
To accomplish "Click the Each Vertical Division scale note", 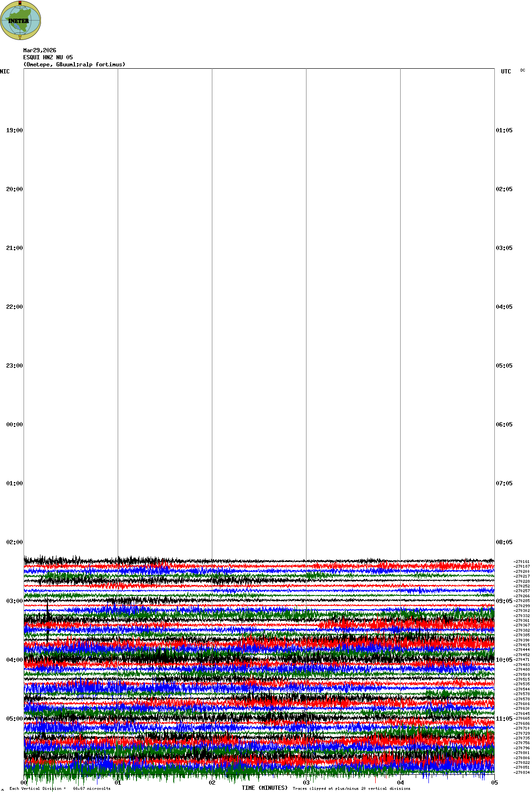I will [x=60, y=788].
